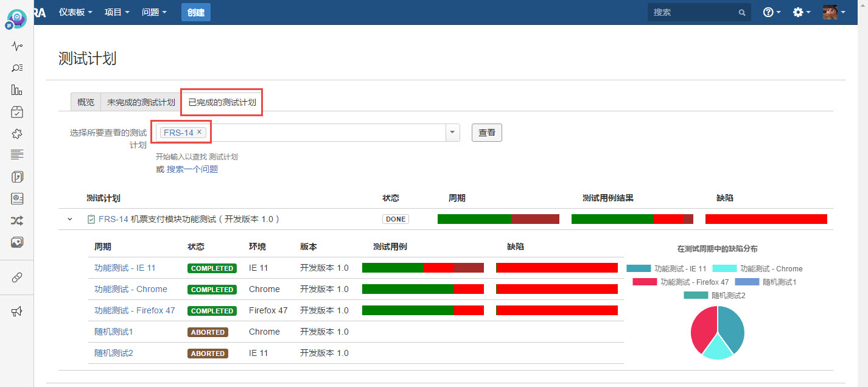868x387 pixels.
Task: Switch to the 概览 tab
Action: 86,102
